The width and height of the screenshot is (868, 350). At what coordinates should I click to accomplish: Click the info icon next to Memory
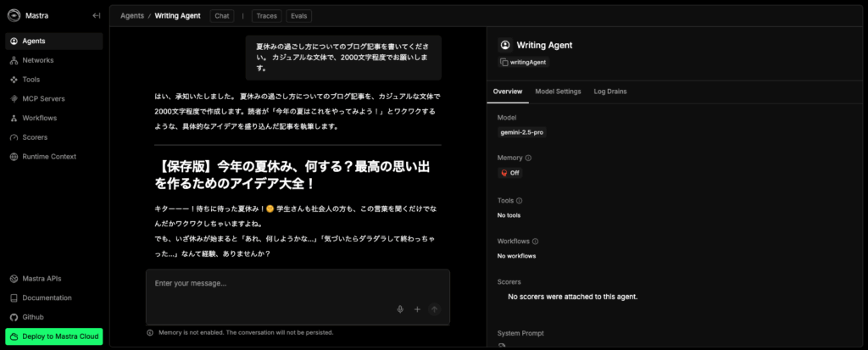pos(529,158)
